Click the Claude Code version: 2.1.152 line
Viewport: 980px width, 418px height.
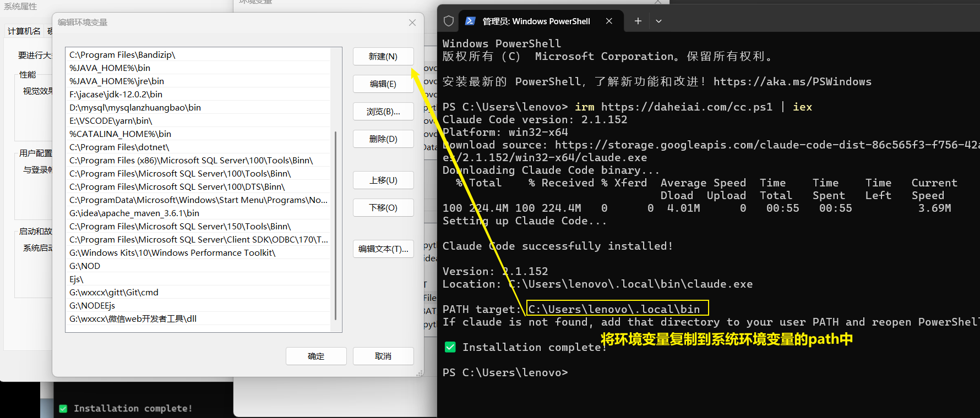pos(535,120)
